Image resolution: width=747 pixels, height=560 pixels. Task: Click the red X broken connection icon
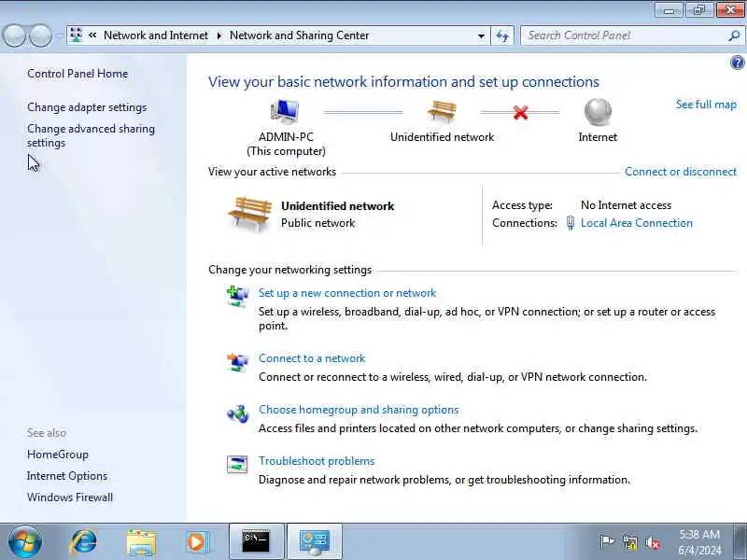521,113
